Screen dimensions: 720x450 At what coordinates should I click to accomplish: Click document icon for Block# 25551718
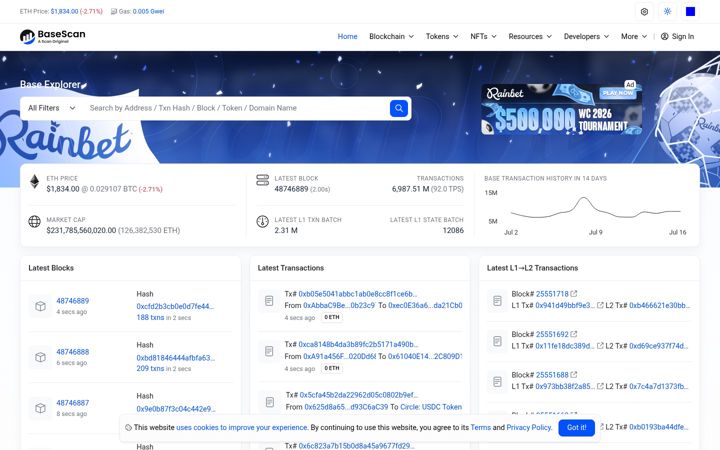(497, 301)
